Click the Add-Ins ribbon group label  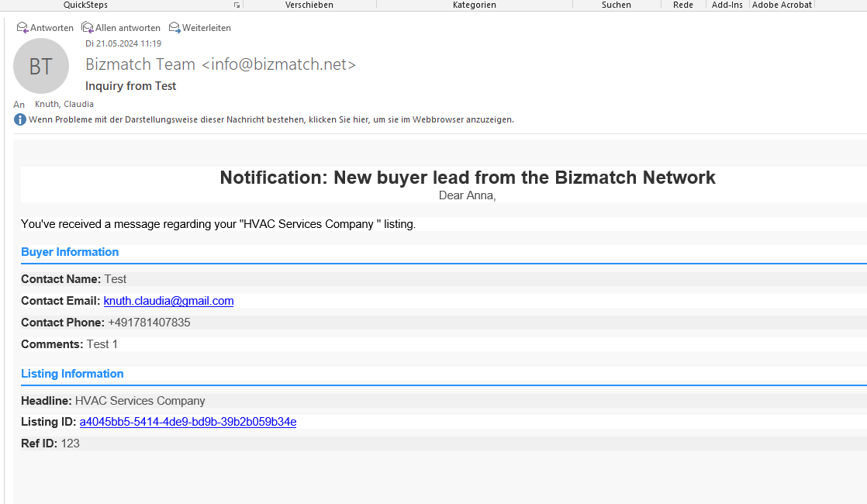[x=727, y=5]
